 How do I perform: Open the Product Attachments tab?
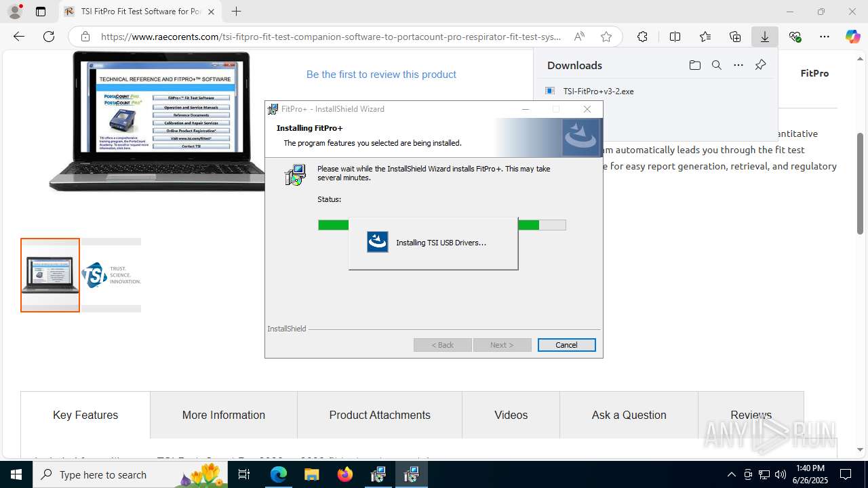click(x=380, y=415)
